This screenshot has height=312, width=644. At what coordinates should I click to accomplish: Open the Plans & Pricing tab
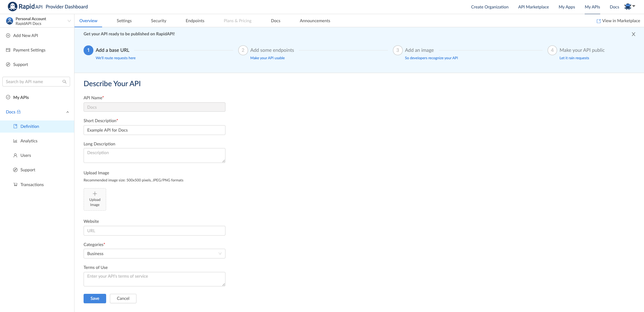[238, 21]
